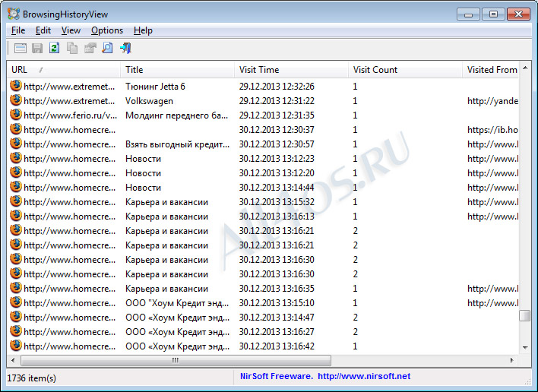Click Visited From cell https://ib.ho
This screenshot has width=538, height=392.
(x=492, y=130)
